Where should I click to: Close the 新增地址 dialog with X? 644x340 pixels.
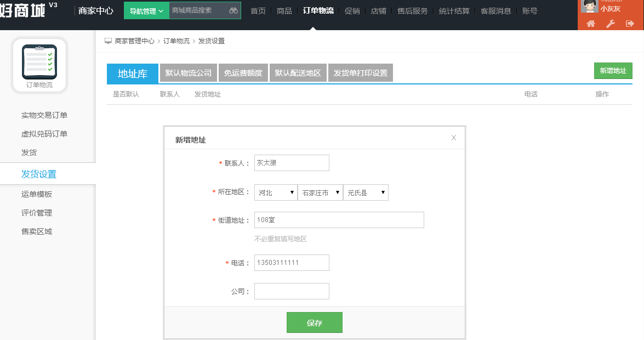tap(453, 138)
